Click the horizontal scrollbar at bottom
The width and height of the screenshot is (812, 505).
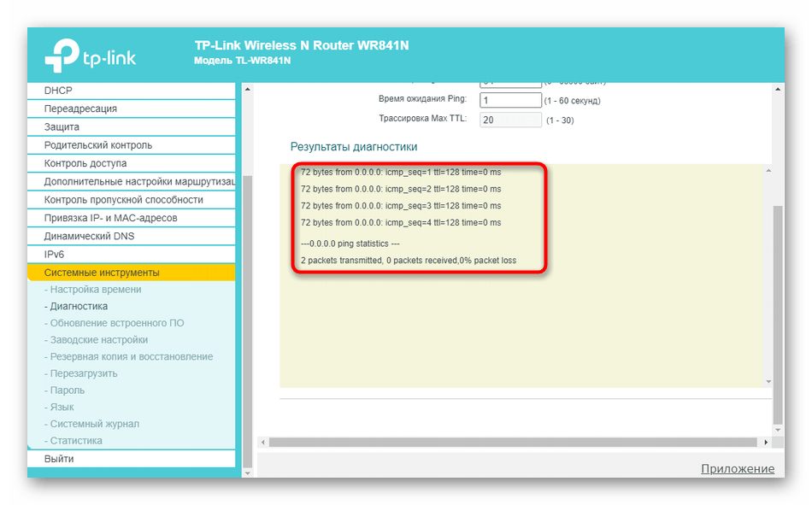coord(513,442)
